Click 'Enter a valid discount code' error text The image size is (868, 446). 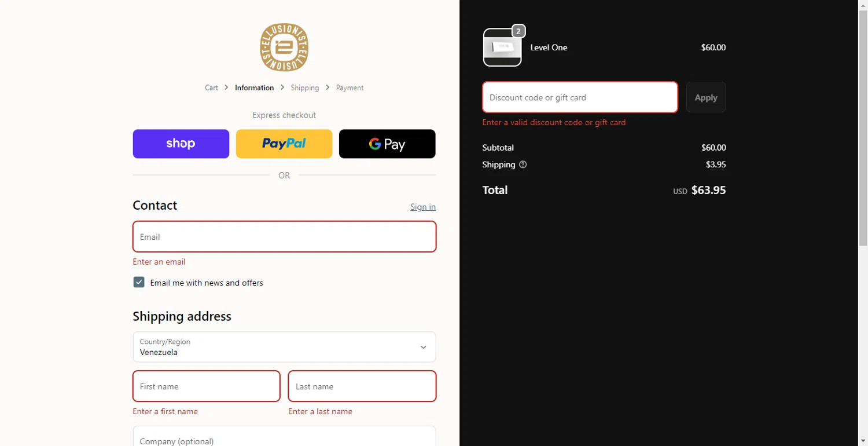pyautogui.click(x=554, y=122)
